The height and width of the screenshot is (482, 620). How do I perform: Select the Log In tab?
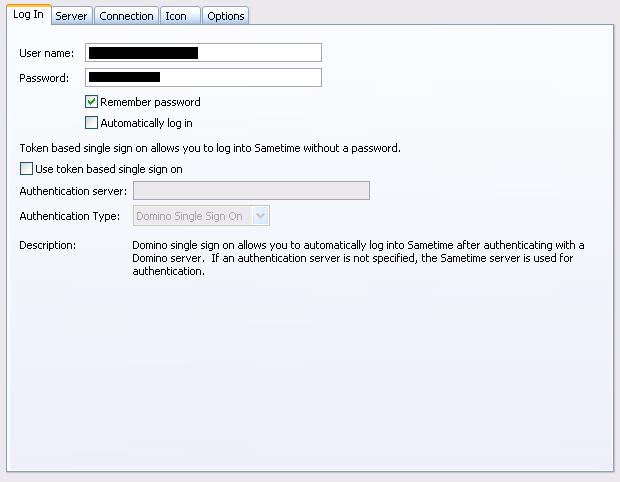click(x=28, y=14)
